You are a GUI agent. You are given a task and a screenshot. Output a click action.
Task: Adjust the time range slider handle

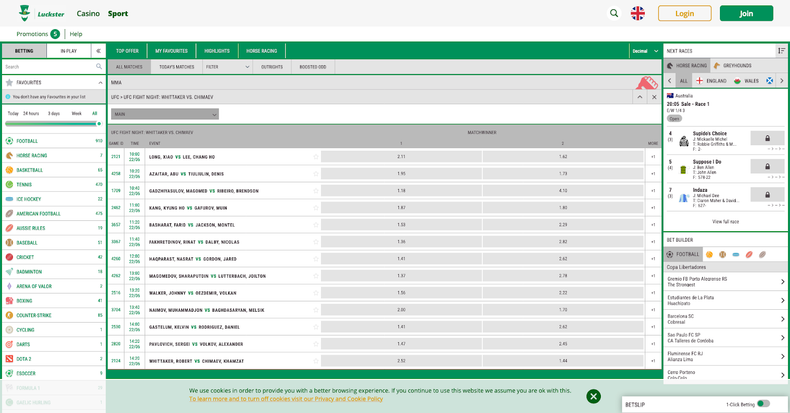99,124
